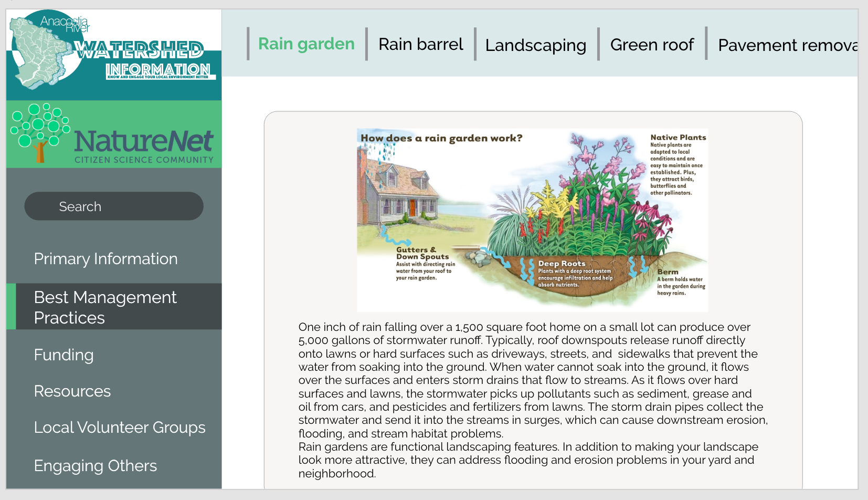Click the 'How does a rain garden work?' heading
Viewport: 868px width, 500px height.
pos(441,138)
